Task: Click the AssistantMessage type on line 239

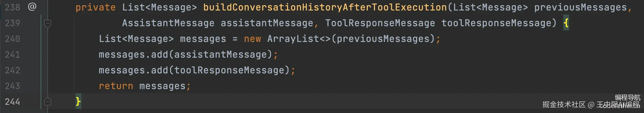Action: point(168,23)
